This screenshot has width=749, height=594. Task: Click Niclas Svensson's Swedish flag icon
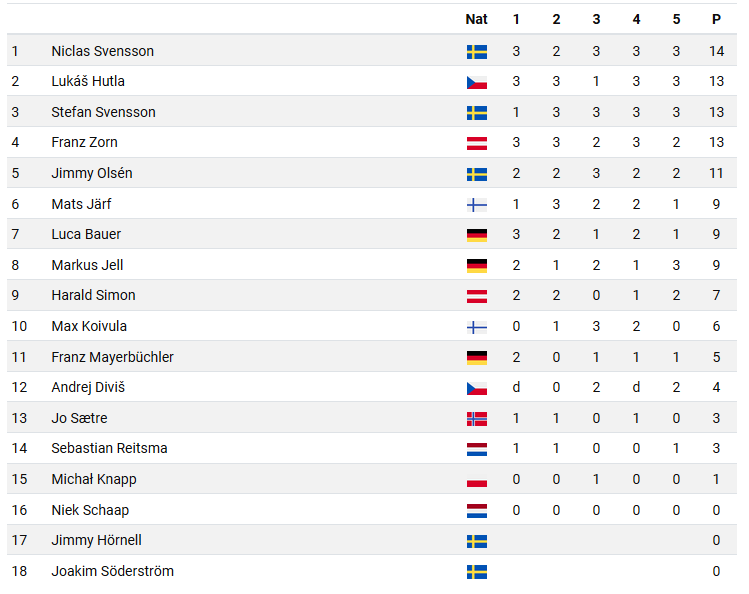(477, 52)
